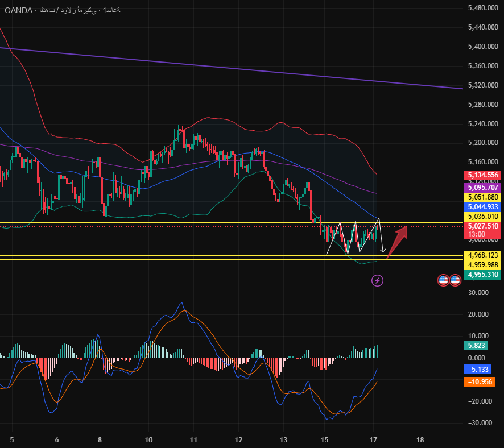Open the right US flag economic event
The image size is (504, 448).
455,280
